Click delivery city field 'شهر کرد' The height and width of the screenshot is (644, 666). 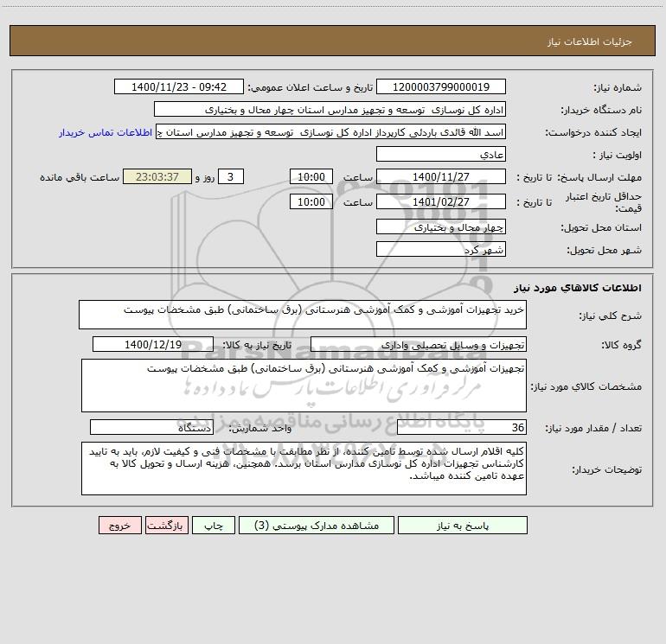click(441, 249)
